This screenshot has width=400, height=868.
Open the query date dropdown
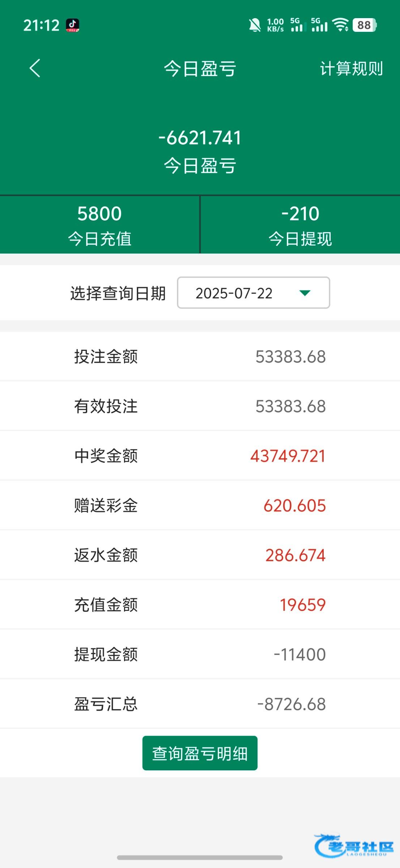253,293
